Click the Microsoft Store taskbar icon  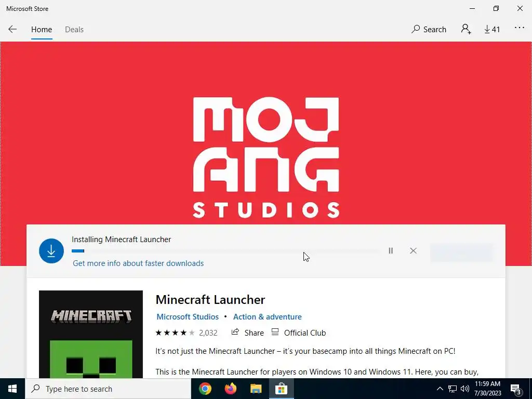[281, 389]
